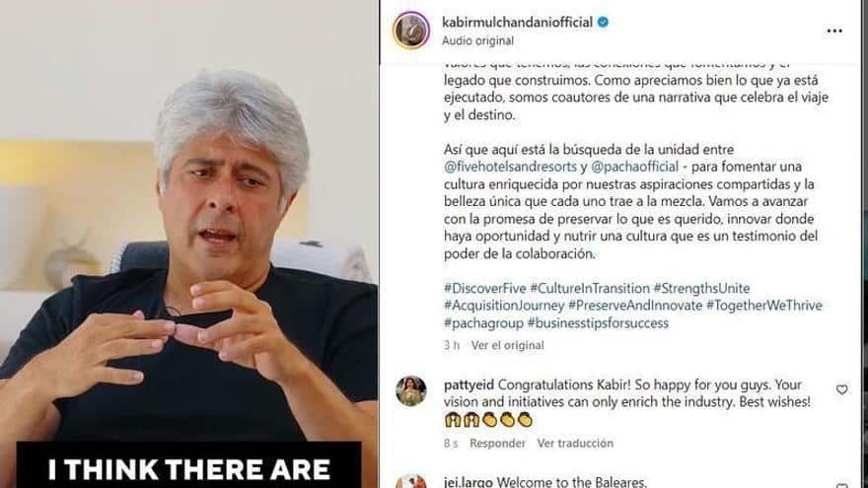Click the blue verified badge
The image size is (868, 488).
tap(602, 22)
